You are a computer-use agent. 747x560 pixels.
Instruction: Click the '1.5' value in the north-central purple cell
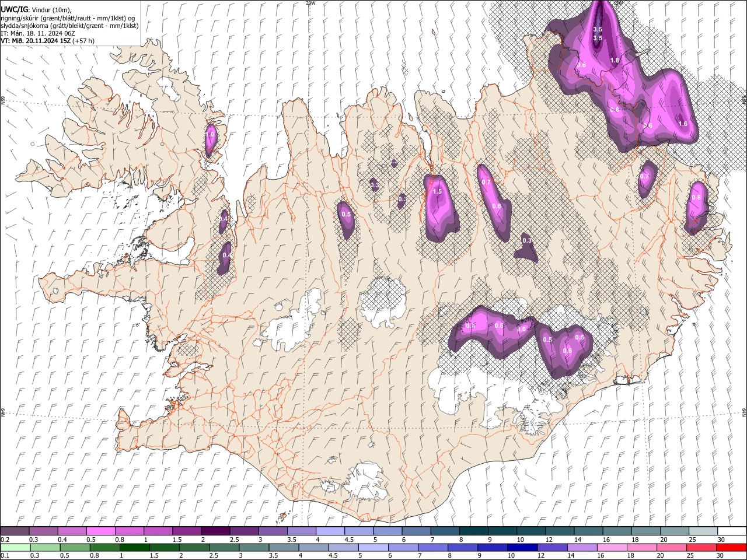point(437,191)
